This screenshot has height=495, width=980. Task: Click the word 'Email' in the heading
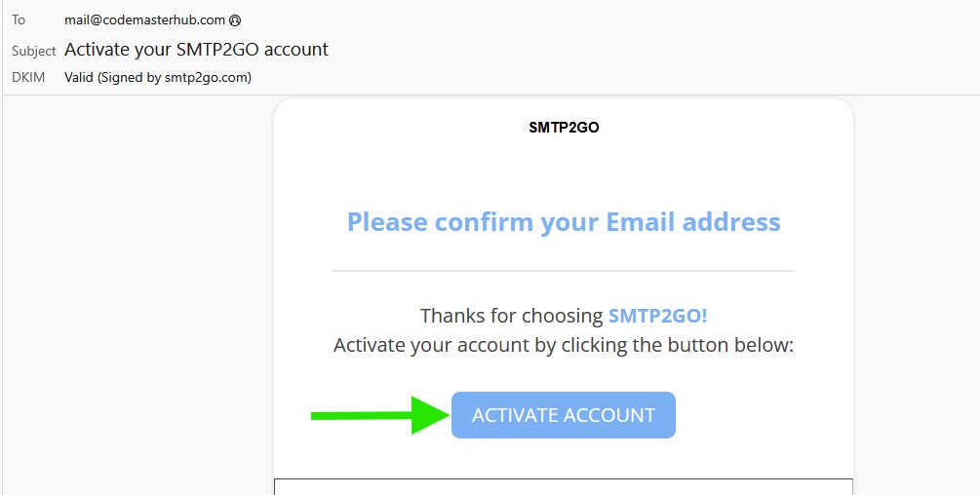[x=642, y=222]
